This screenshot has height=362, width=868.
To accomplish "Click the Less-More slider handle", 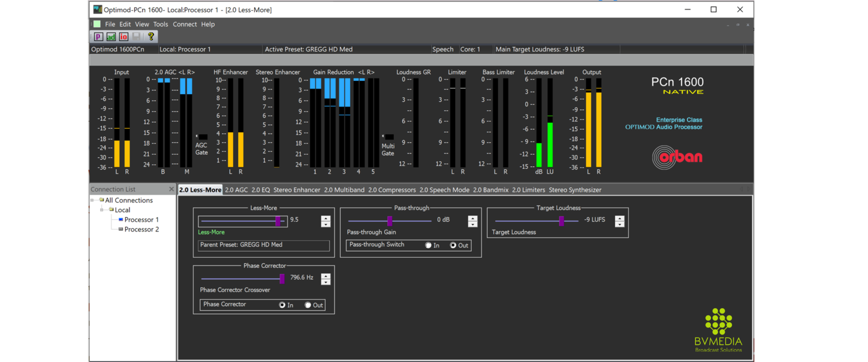I will pos(278,221).
